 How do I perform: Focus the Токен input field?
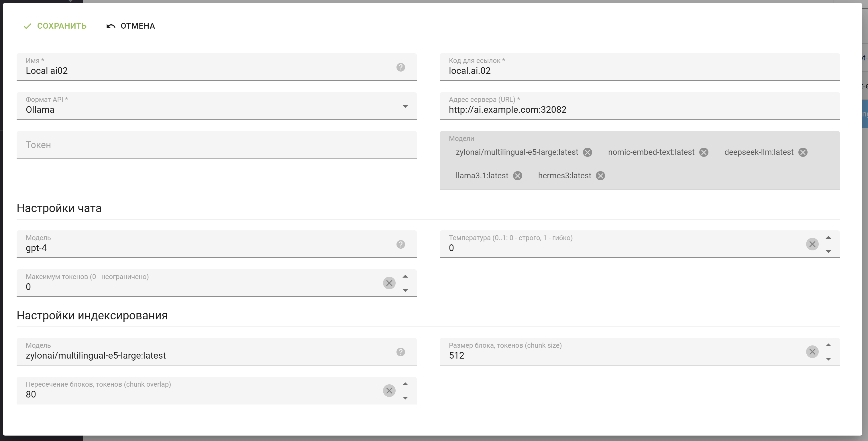(216, 145)
